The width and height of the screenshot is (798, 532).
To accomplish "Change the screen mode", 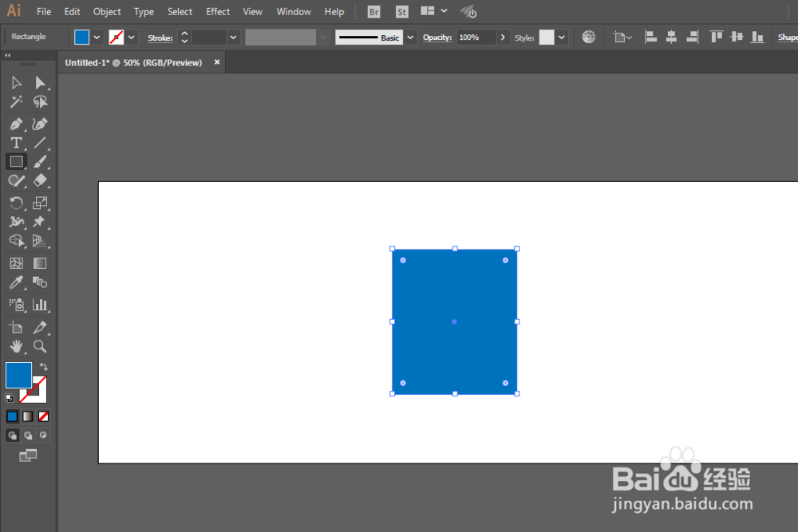I will [28, 455].
